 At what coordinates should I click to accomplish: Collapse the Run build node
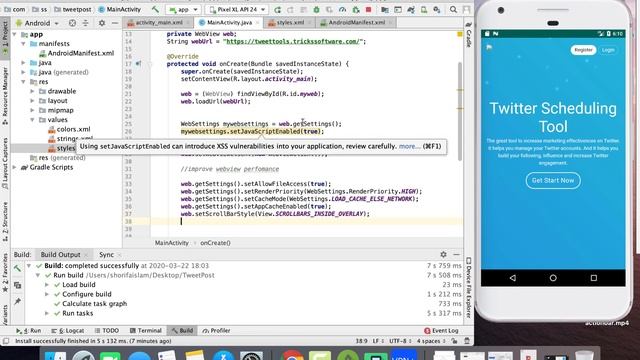(x=38, y=276)
